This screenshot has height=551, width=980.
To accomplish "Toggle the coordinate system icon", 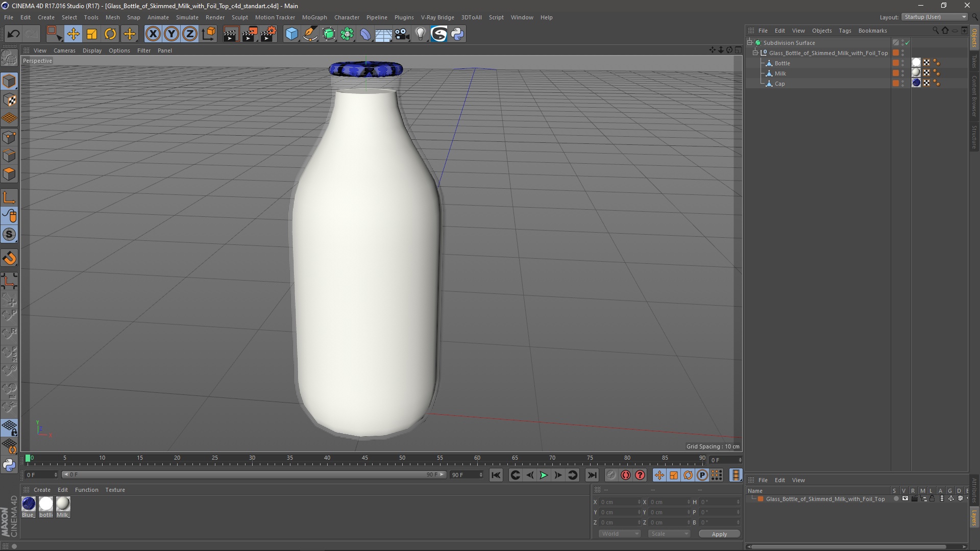I will (208, 34).
